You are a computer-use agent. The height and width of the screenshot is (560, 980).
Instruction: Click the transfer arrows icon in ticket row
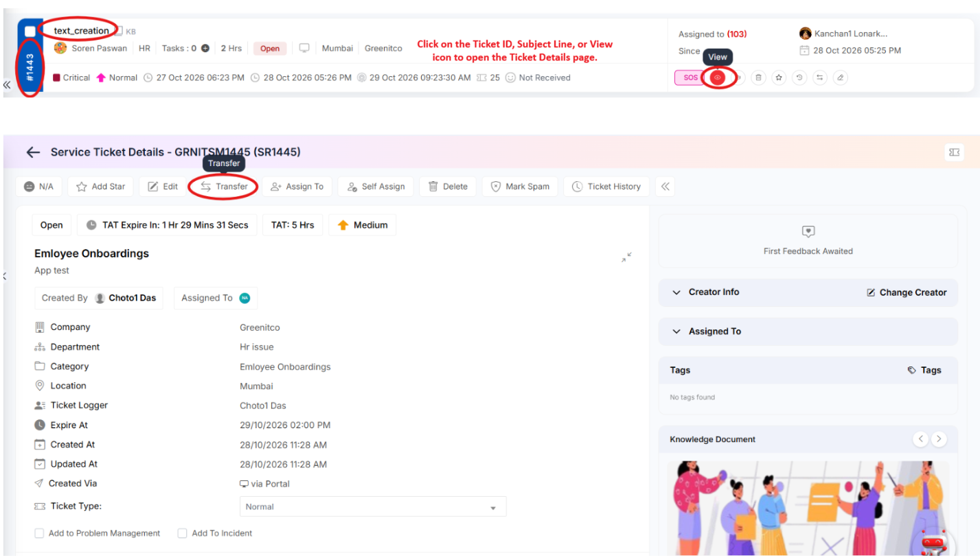[819, 78]
